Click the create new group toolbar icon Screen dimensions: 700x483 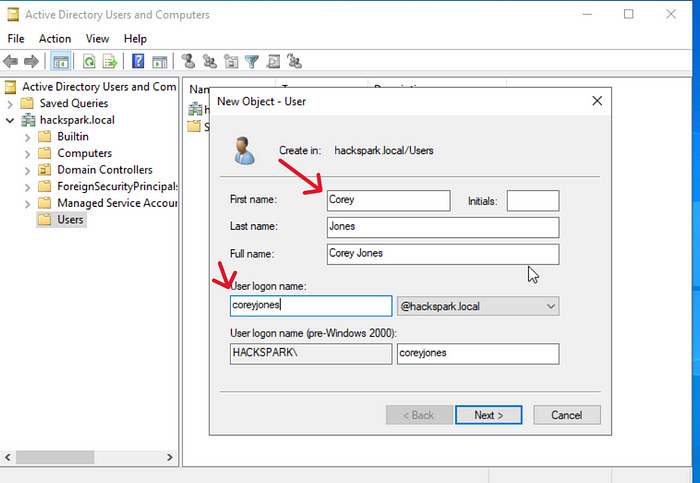pyautogui.click(x=209, y=61)
